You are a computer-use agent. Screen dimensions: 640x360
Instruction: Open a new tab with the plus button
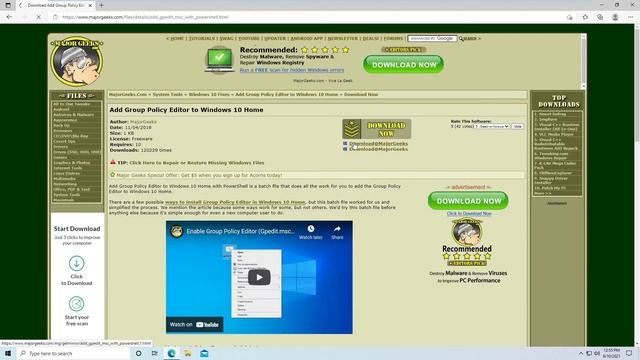click(x=101, y=5)
